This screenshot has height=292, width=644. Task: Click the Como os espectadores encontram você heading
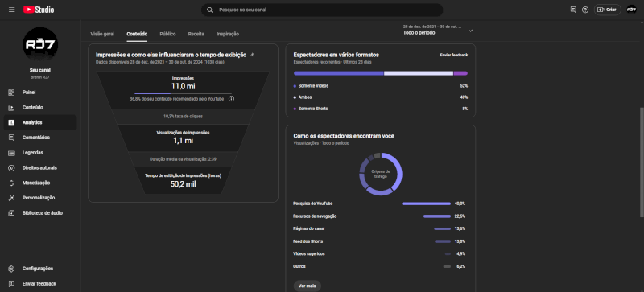click(x=344, y=136)
